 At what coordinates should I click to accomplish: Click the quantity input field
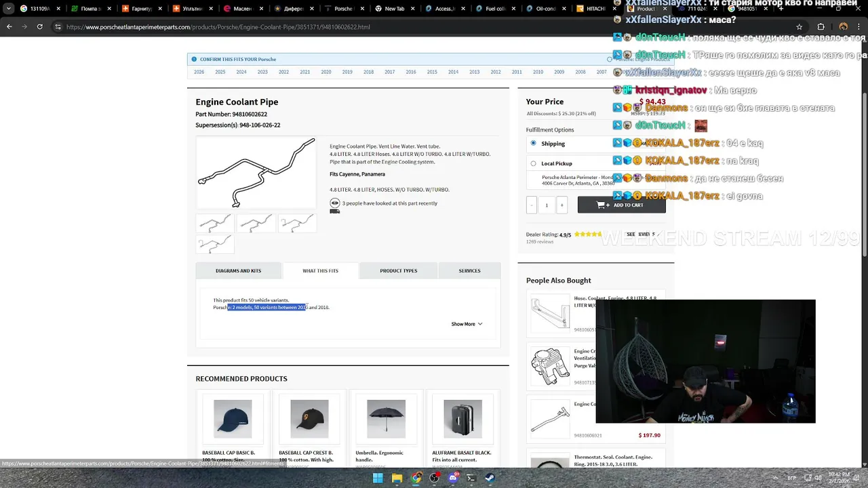click(x=547, y=205)
